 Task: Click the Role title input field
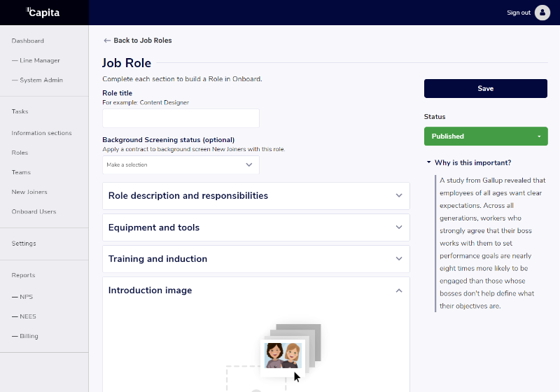[181, 118]
